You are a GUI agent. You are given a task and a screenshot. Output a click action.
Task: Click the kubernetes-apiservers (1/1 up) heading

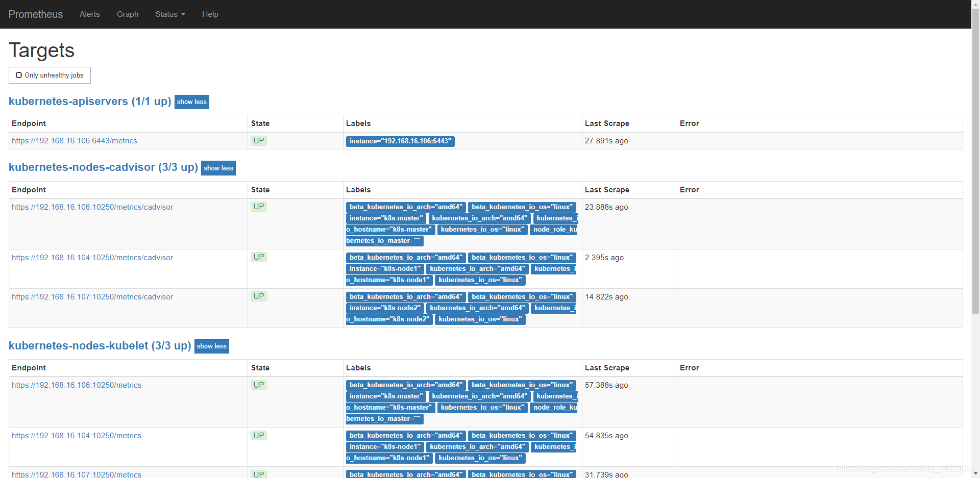coord(90,101)
